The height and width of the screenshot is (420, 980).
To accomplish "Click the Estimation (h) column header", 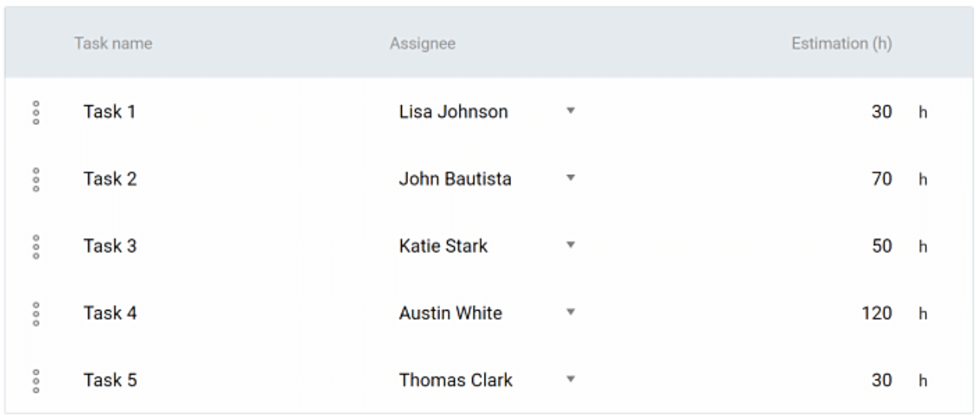I will (x=841, y=44).
